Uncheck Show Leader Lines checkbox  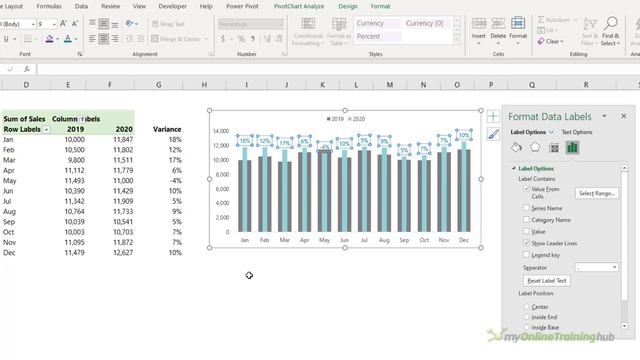(526, 243)
